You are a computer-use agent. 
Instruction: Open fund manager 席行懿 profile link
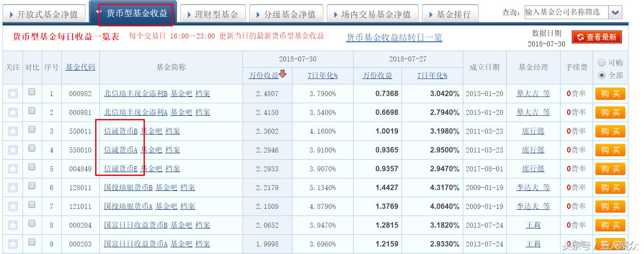[533, 131]
